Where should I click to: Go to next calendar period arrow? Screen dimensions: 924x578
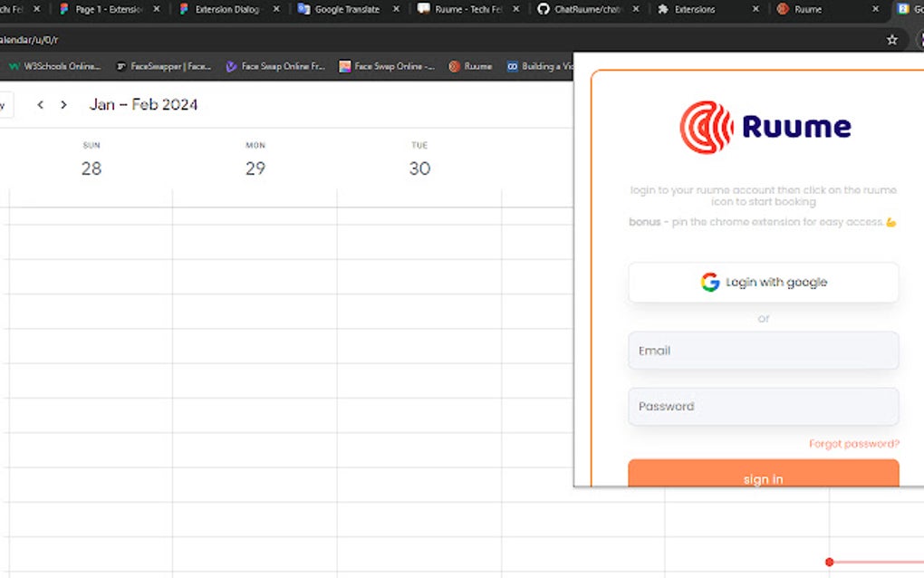63,105
